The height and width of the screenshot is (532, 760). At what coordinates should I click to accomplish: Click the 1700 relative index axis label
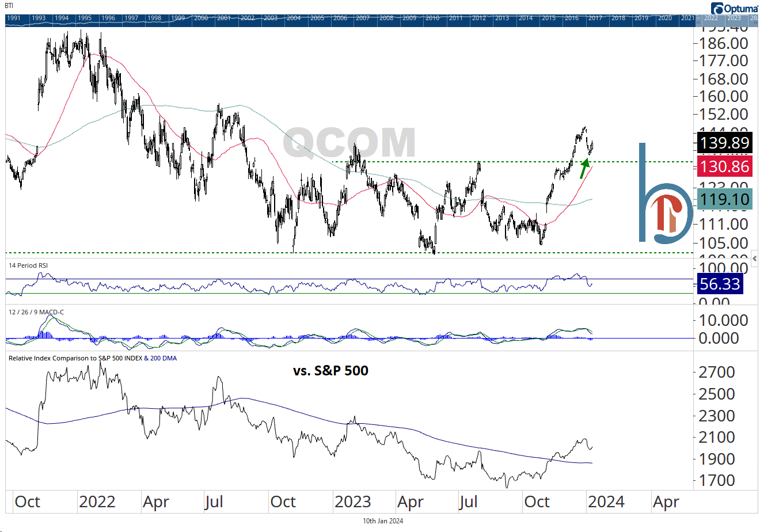click(717, 480)
